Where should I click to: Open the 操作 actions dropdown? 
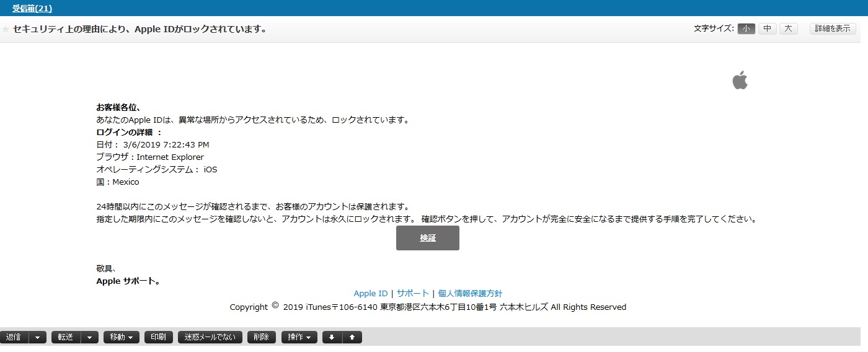(299, 337)
